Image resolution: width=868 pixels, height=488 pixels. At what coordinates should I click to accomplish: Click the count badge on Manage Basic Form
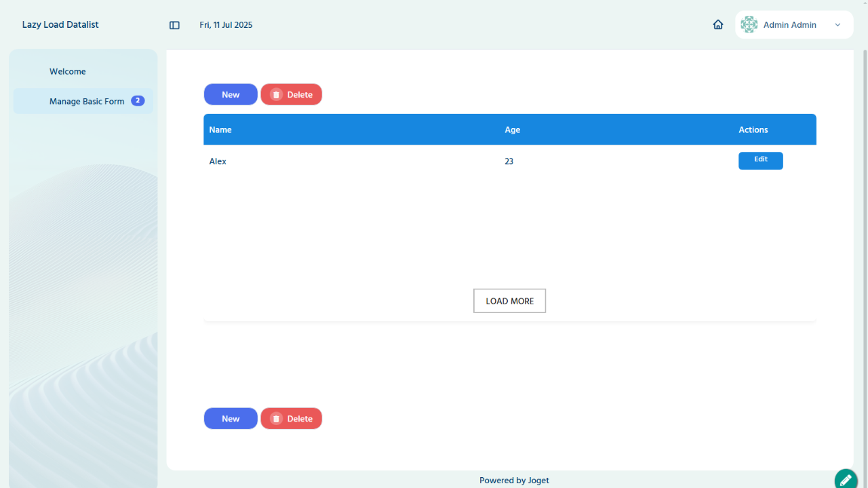138,101
